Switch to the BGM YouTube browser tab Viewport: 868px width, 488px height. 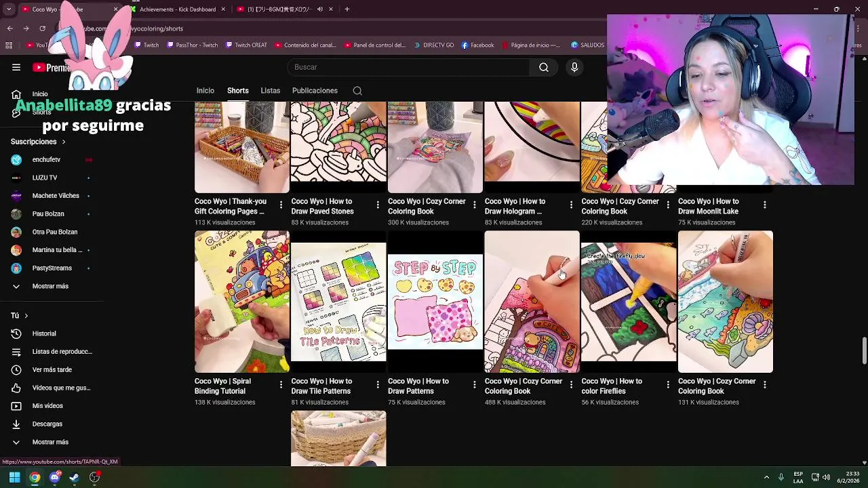285,9
